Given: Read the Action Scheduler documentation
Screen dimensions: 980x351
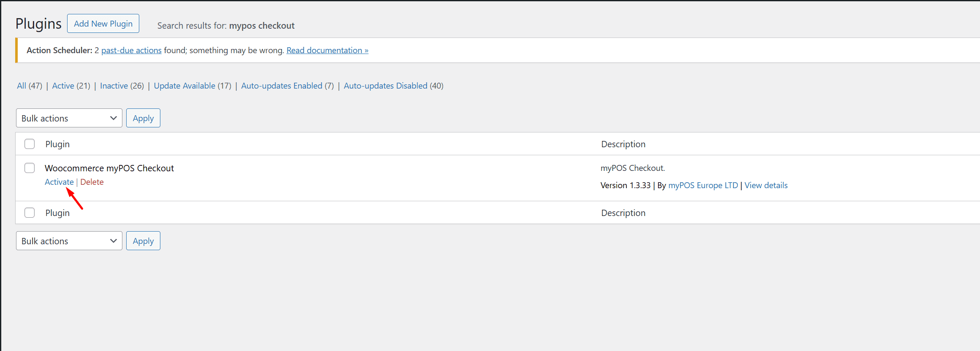Looking at the screenshot, I should 327,50.
